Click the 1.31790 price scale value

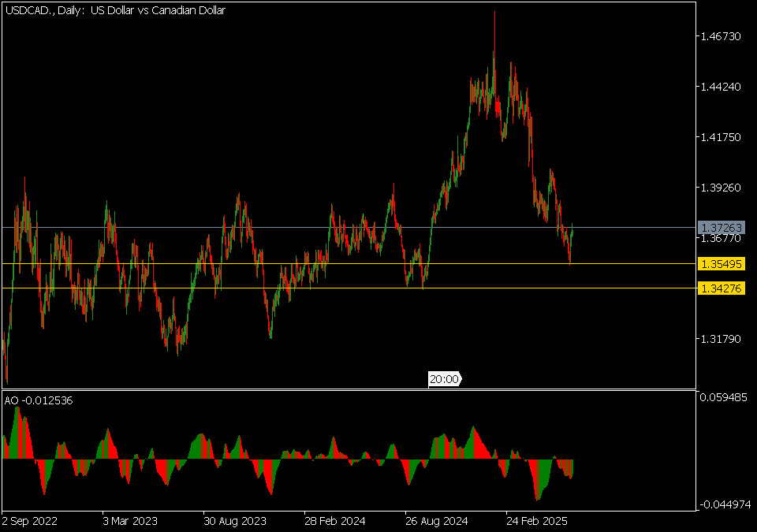tap(721, 339)
